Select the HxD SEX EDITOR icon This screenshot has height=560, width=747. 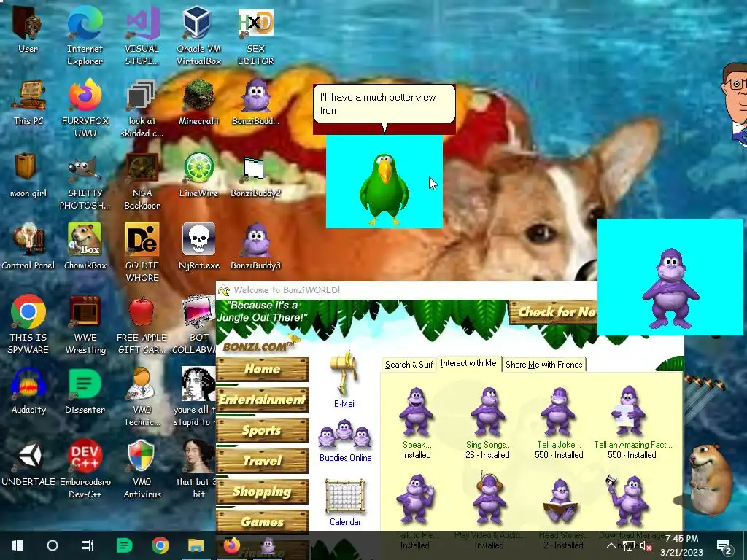pyautogui.click(x=256, y=36)
